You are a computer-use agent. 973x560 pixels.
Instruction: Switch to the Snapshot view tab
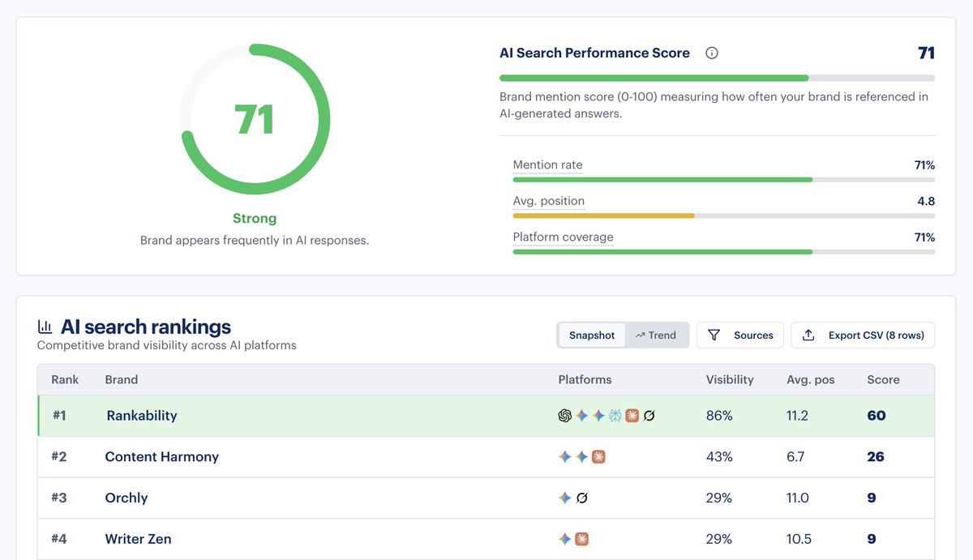click(x=592, y=335)
